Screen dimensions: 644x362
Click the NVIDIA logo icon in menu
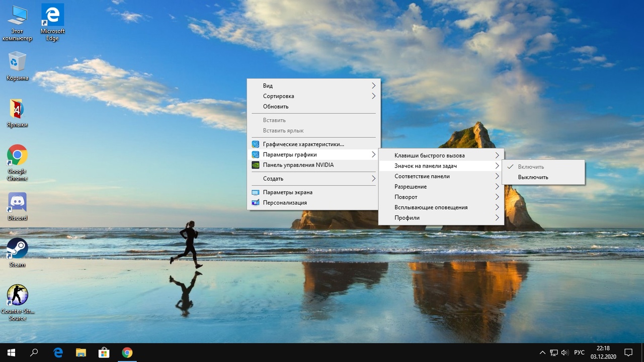(x=255, y=165)
